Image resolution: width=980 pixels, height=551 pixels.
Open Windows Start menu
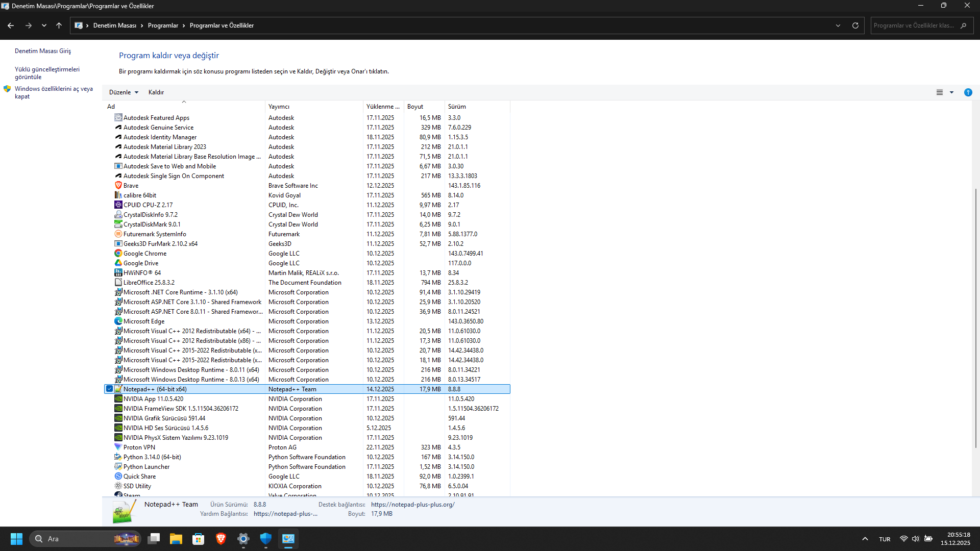16,539
